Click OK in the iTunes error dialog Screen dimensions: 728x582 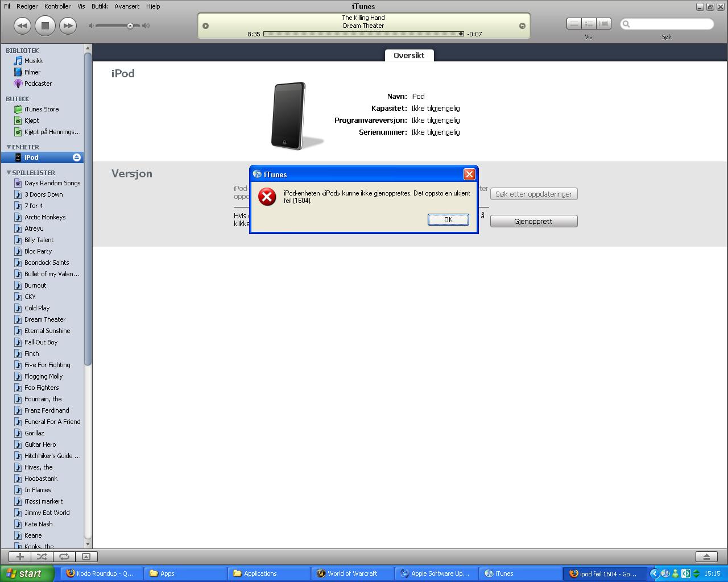(x=448, y=219)
